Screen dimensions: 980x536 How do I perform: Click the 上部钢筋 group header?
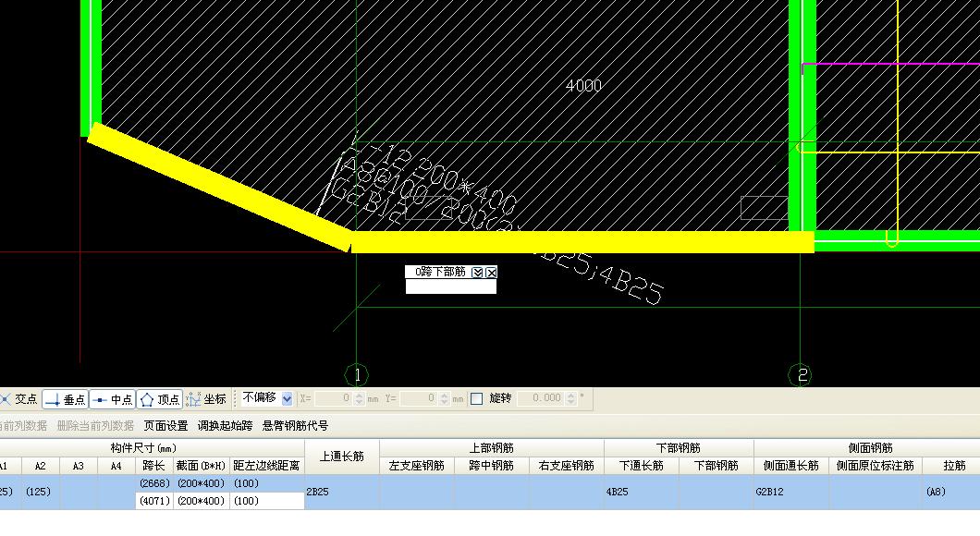[x=492, y=448]
